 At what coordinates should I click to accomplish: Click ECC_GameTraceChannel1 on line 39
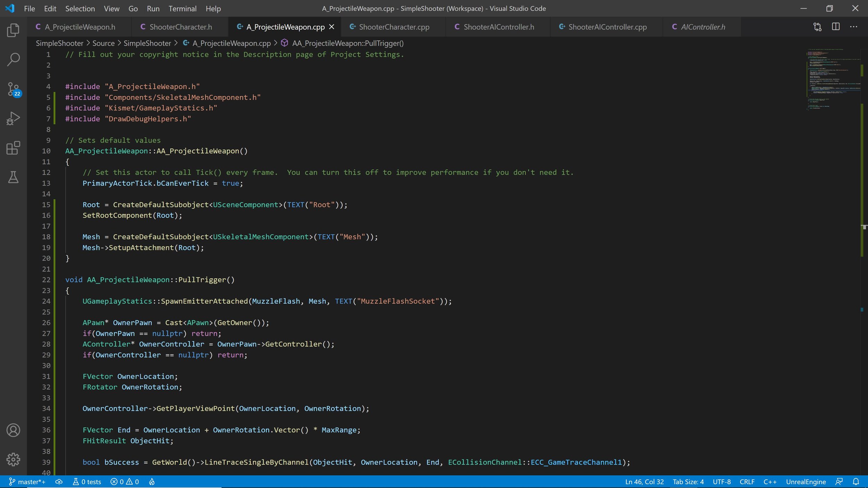coord(576,462)
